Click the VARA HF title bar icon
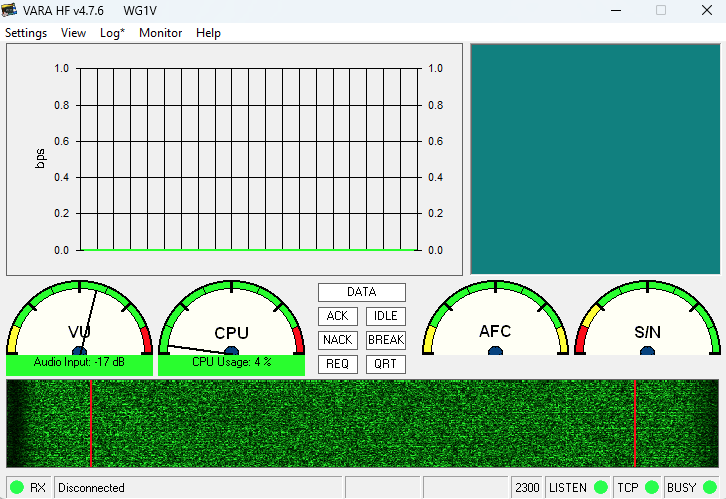 tap(11, 10)
